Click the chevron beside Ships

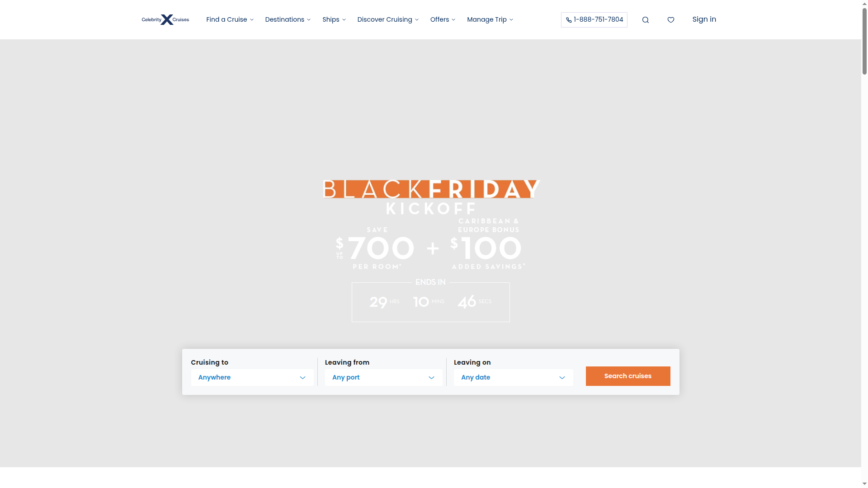click(344, 20)
